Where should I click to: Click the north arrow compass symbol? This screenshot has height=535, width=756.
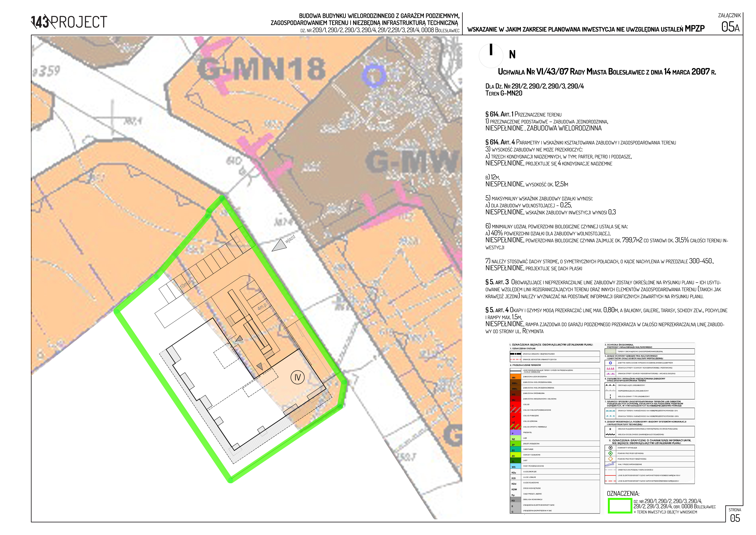491,56
